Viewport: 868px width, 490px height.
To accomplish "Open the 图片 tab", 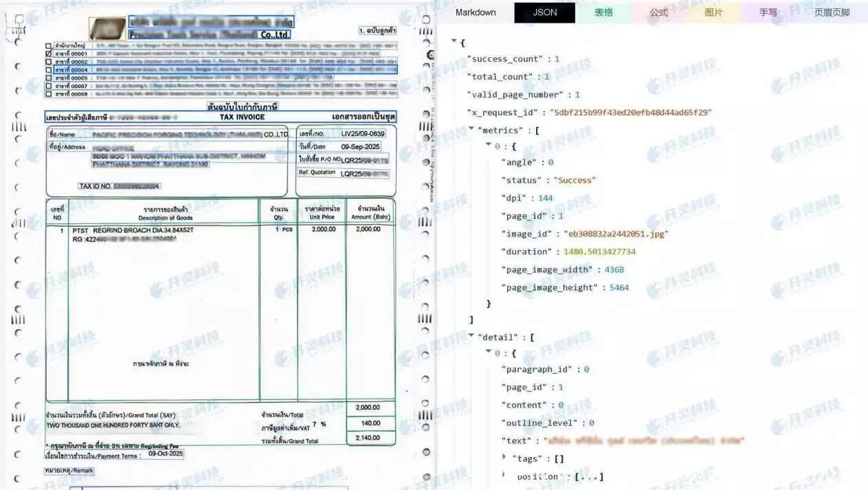I will [713, 12].
